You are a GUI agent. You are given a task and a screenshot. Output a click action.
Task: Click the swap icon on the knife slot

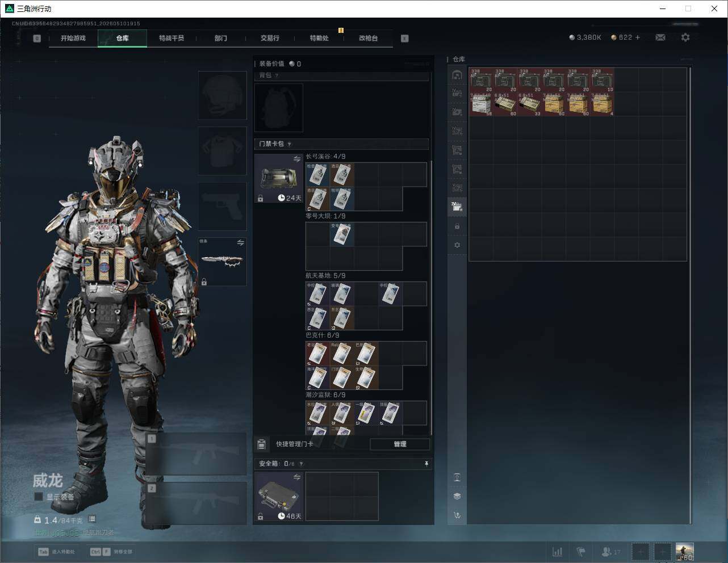point(241,243)
